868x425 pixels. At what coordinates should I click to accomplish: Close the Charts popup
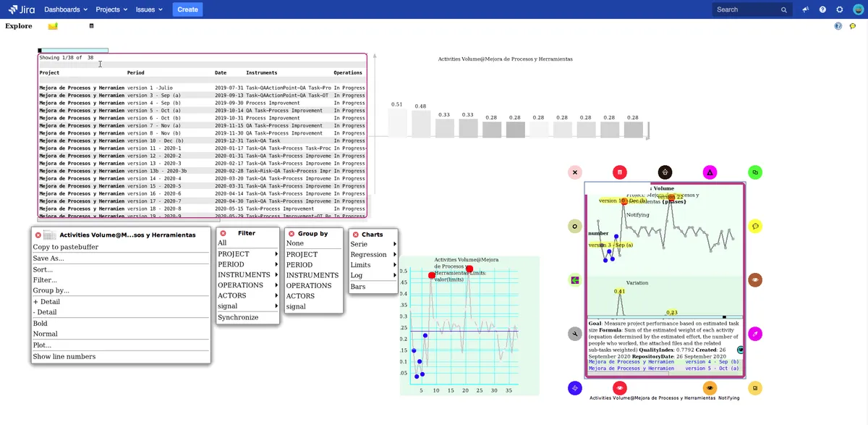pos(355,235)
